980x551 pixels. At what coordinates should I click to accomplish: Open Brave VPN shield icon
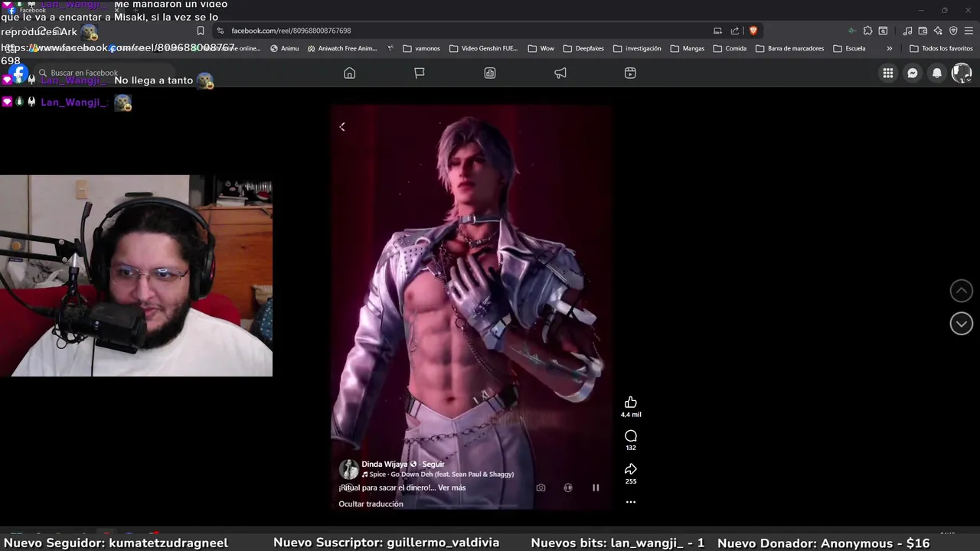click(953, 31)
